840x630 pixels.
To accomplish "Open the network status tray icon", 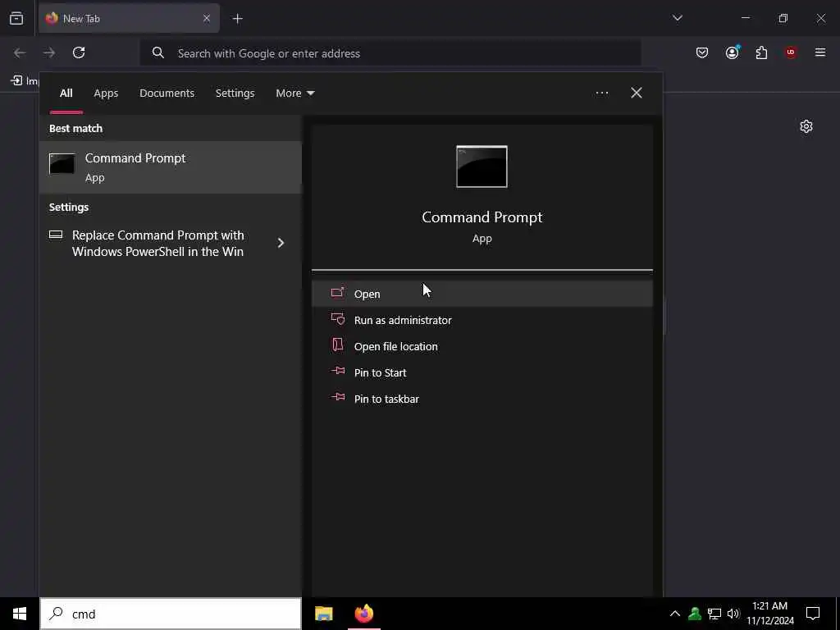I will (x=714, y=614).
